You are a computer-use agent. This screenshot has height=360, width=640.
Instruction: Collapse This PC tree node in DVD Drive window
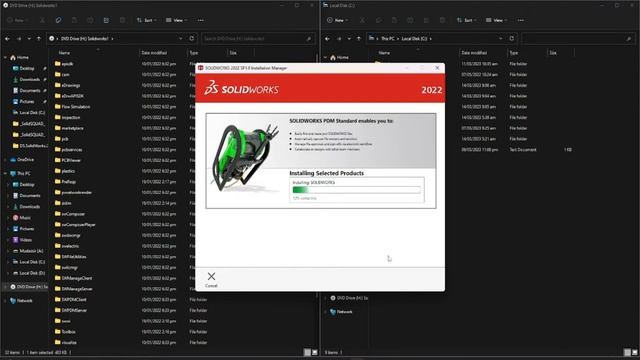[x=5, y=173]
